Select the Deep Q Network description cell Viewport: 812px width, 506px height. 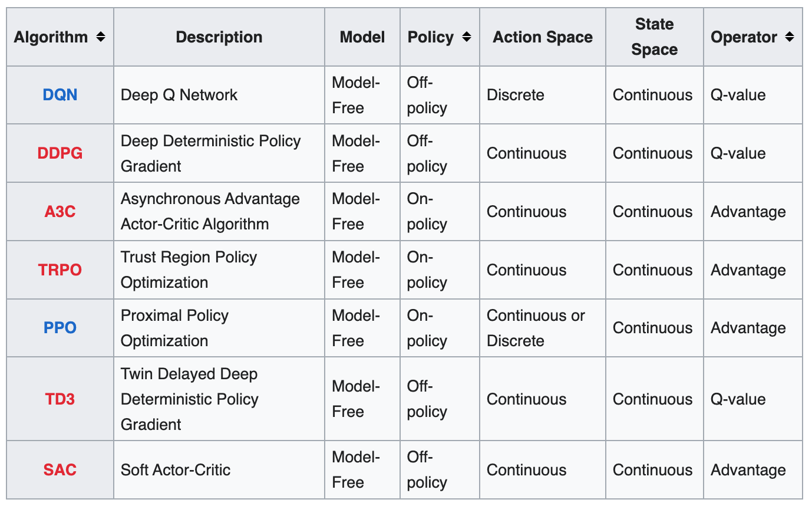coord(219,95)
